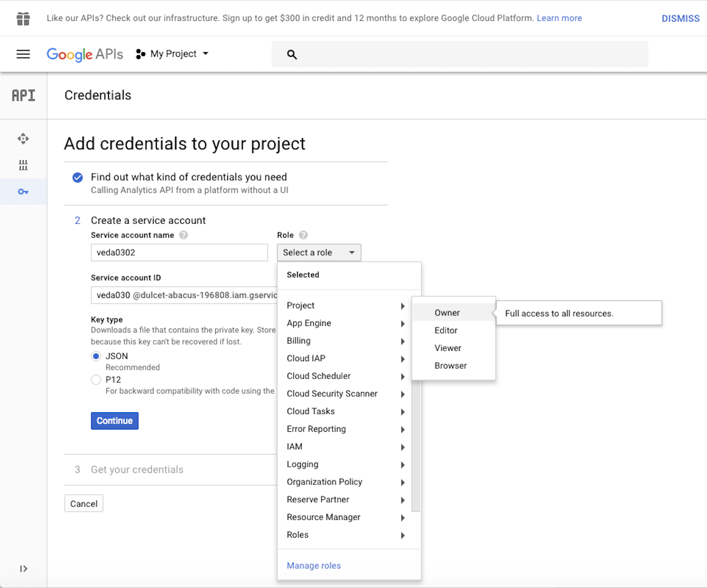Image resolution: width=707 pixels, height=588 pixels.
Task: Click the completed step checkmark icon
Action: [x=78, y=178]
